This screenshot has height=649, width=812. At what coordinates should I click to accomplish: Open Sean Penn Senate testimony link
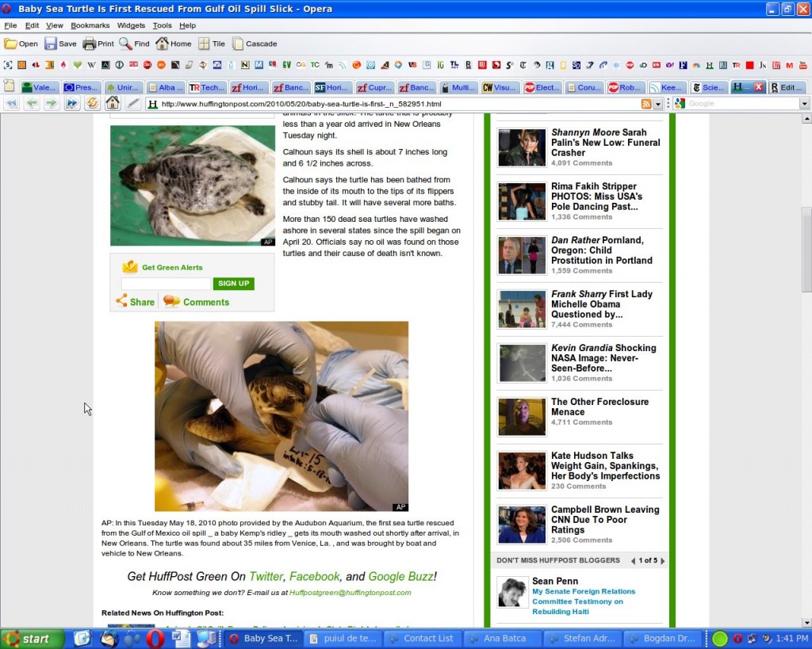[x=584, y=601]
